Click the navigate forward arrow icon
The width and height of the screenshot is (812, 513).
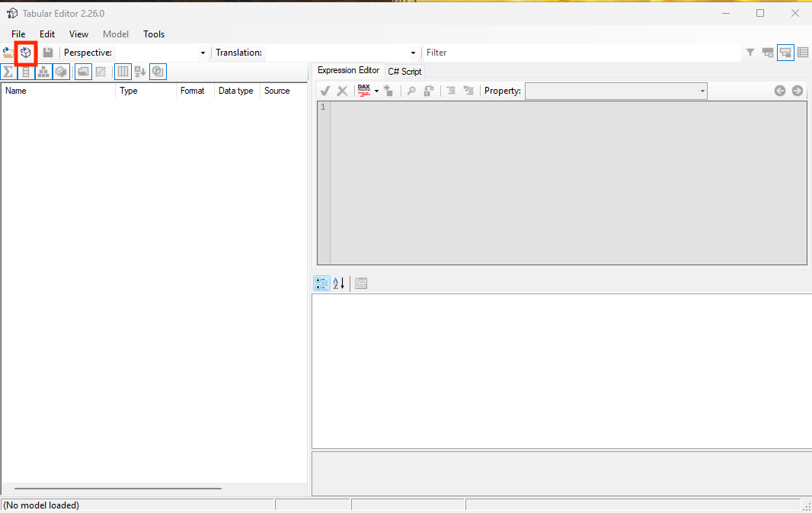pos(798,91)
